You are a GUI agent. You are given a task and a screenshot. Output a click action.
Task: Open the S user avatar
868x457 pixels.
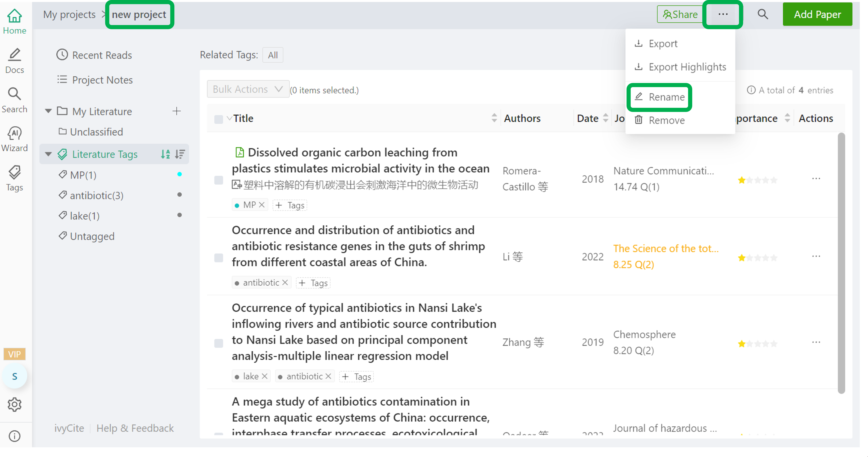[x=14, y=377]
